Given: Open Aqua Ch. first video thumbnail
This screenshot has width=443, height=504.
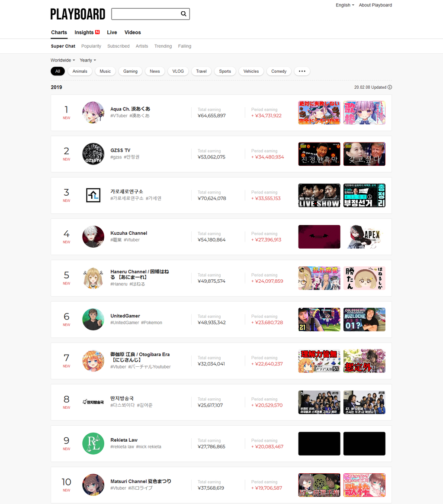Looking at the screenshot, I should [x=319, y=113].
